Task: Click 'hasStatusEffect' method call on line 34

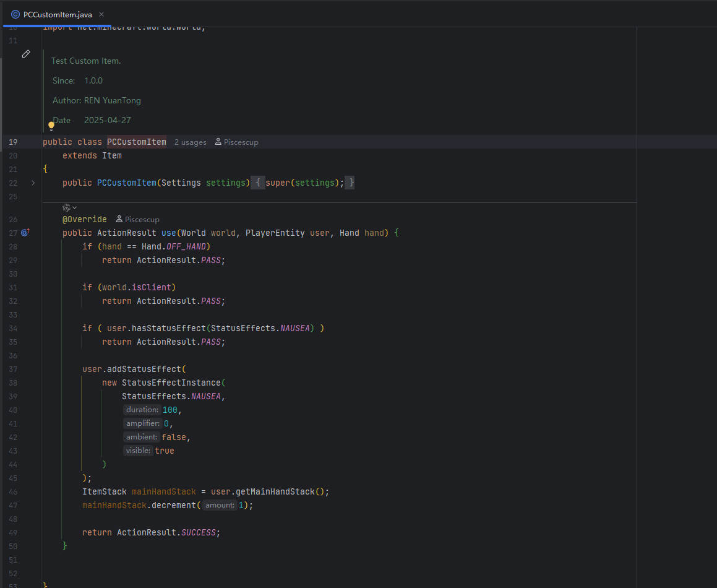Action: pyautogui.click(x=169, y=329)
